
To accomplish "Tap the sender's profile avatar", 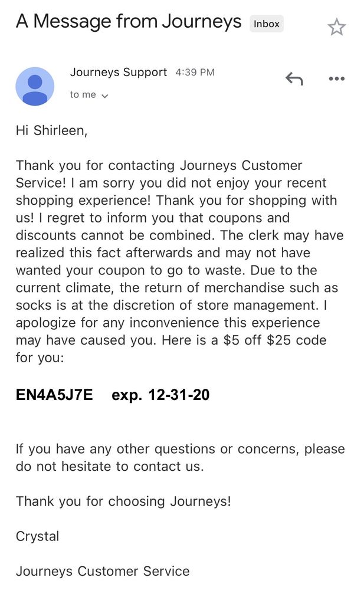I will click(35, 86).
